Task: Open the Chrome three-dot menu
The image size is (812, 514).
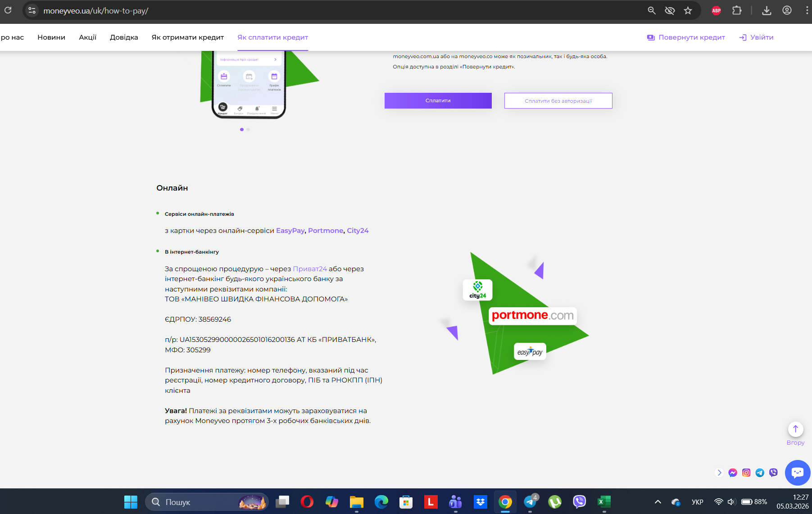Action: pos(807,10)
